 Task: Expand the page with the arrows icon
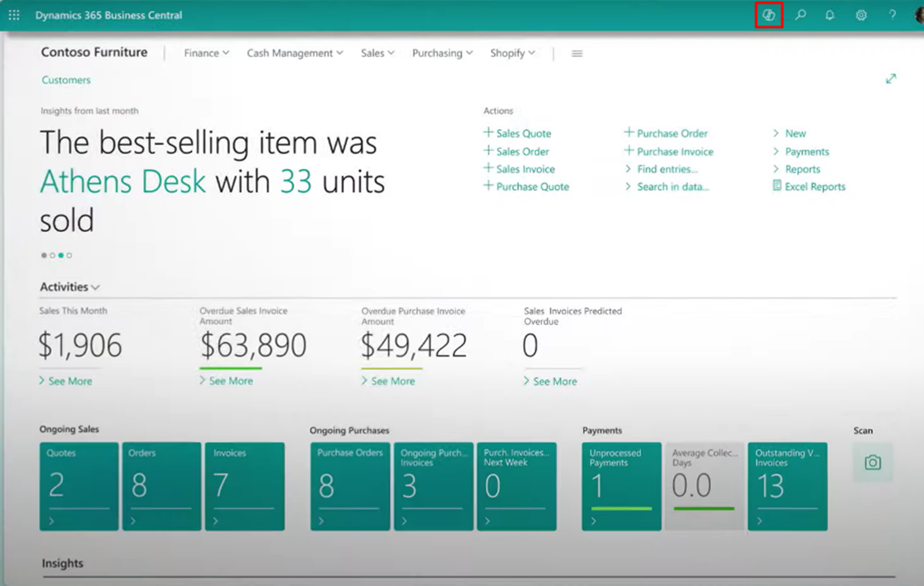coord(890,79)
